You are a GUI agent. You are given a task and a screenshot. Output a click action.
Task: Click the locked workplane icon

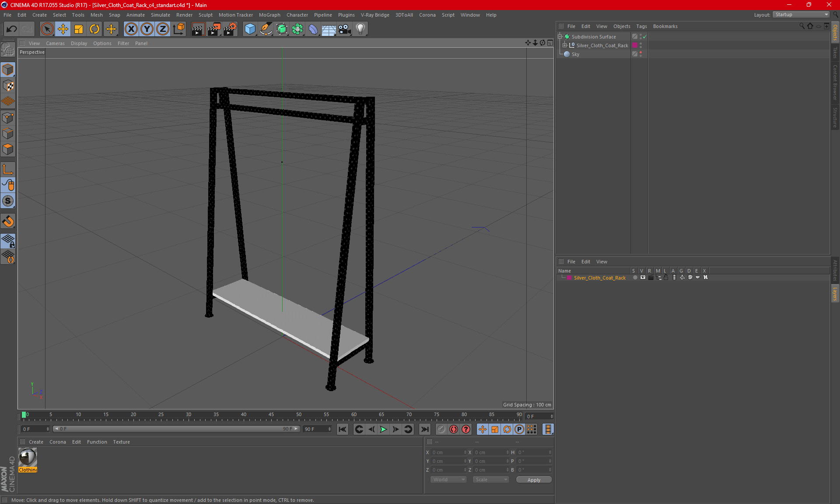click(8, 241)
